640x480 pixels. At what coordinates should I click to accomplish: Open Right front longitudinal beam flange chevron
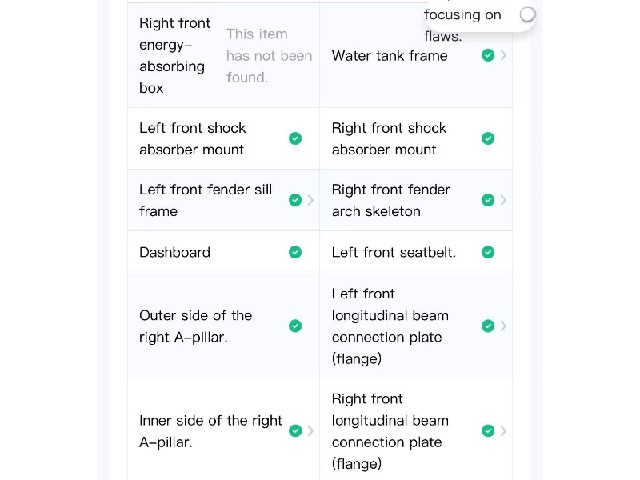point(504,431)
